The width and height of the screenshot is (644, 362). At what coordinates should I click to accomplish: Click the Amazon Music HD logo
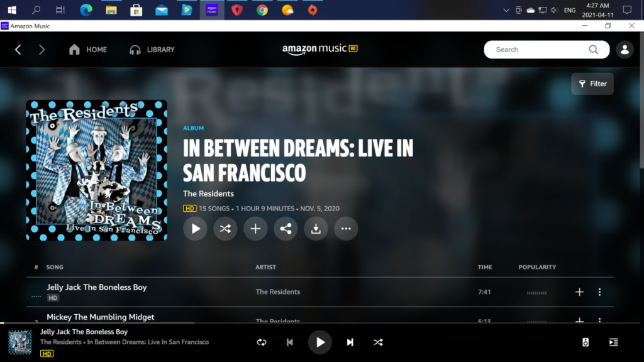(x=320, y=49)
